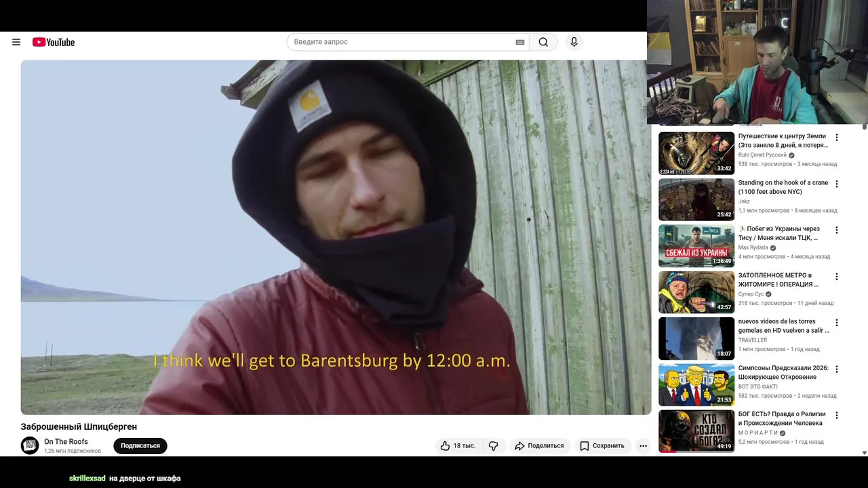Open channel Max Rydada
Image resolution: width=868 pixels, height=488 pixels.
point(753,248)
